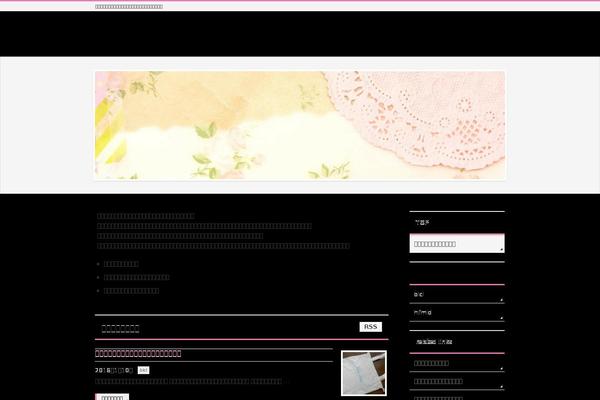Click the posts section heading left of RSS
This screenshot has width=600, height=400.
pyautogui.click(x=121, y=327)
